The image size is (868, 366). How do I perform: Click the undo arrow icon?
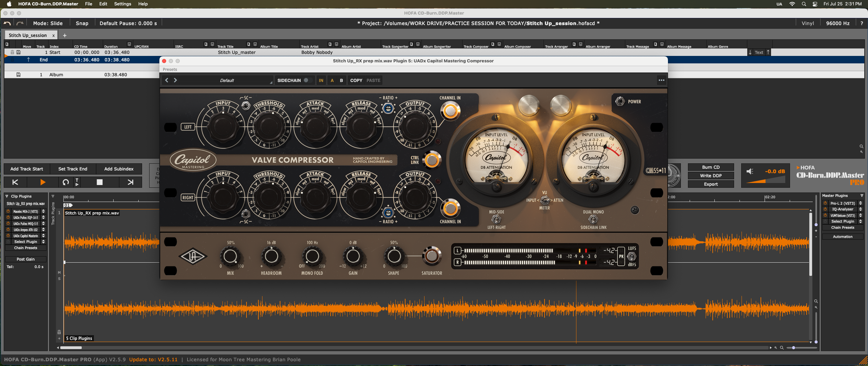7,23
